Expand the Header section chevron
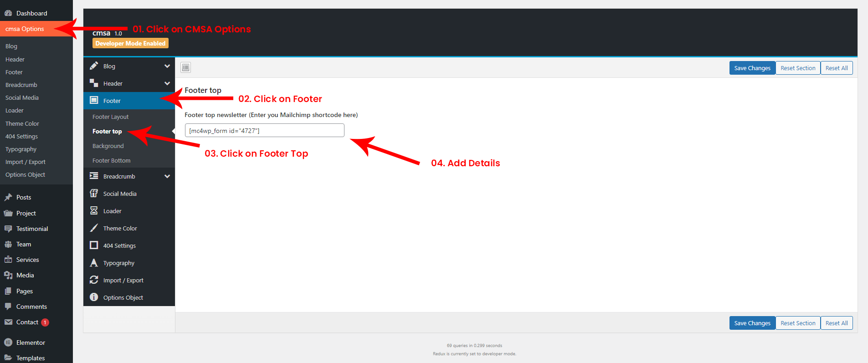Screen dimensions: 868x363 pyautogui.click(x=167, y=83)
